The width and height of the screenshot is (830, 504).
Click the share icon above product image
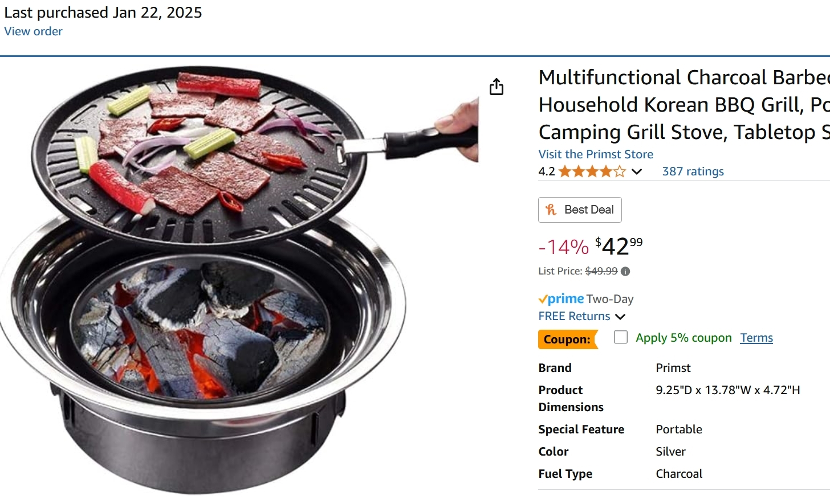pyautogui.click(x=497, y=87)
